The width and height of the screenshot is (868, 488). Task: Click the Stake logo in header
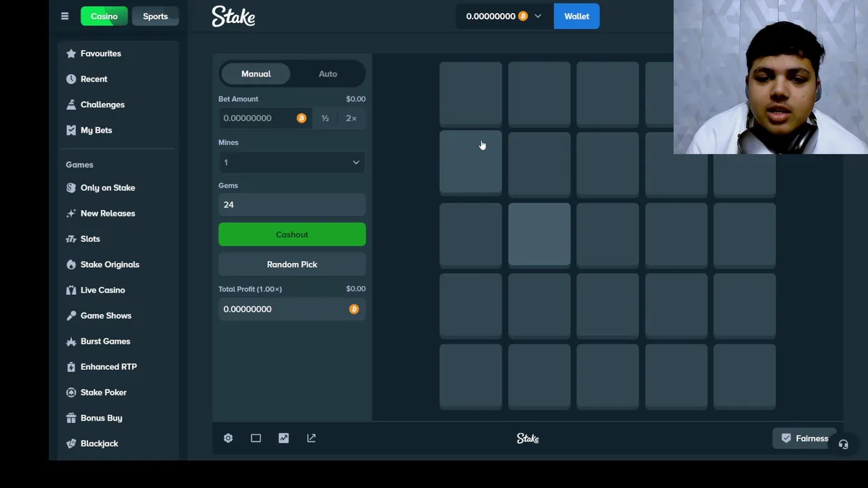pyautogui.click(x=233, y=16)
